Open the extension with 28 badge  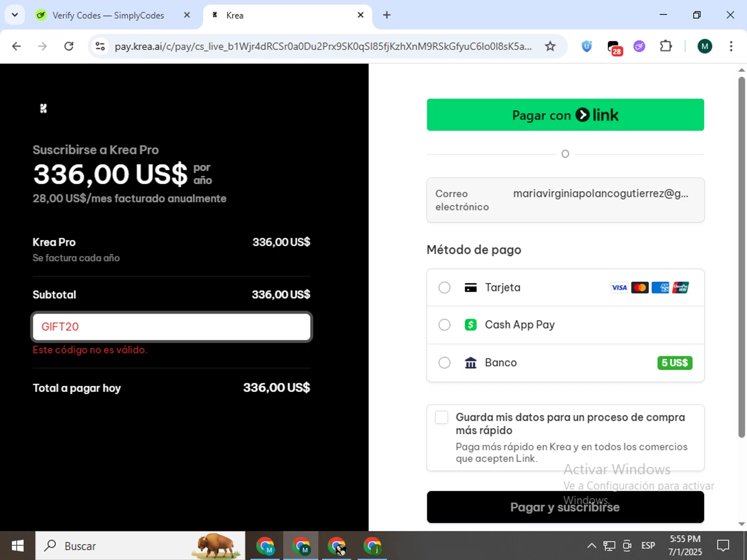(x=614, y=47)
